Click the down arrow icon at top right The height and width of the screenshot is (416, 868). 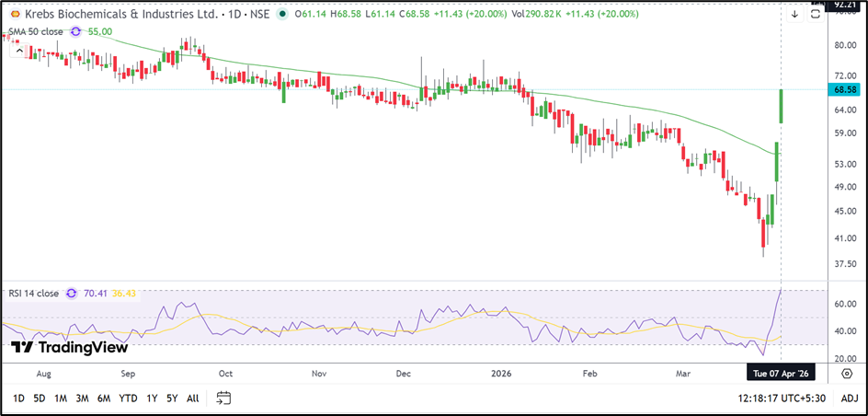[794, 14]
